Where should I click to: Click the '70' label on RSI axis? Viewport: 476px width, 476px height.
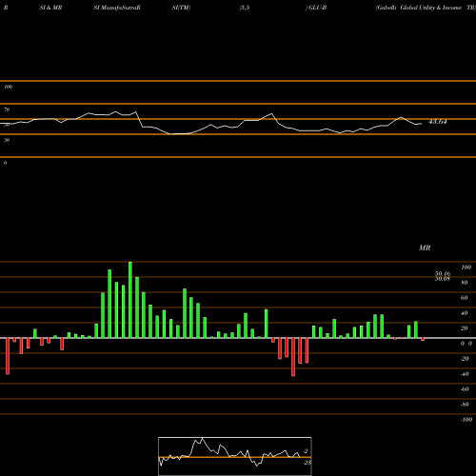(x=7, y=109)
